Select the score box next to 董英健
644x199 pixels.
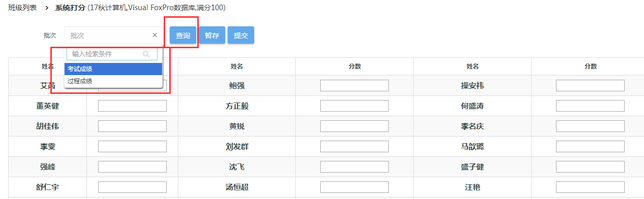132,106
